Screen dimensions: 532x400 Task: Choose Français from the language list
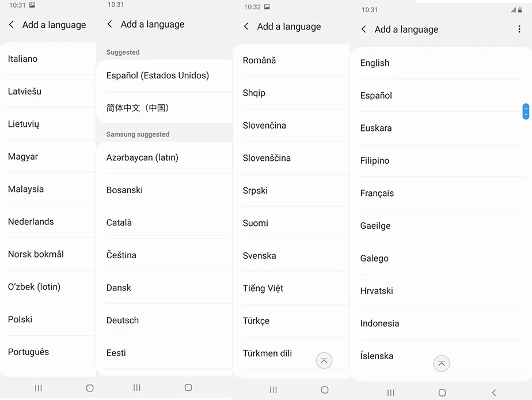point(440,193)
